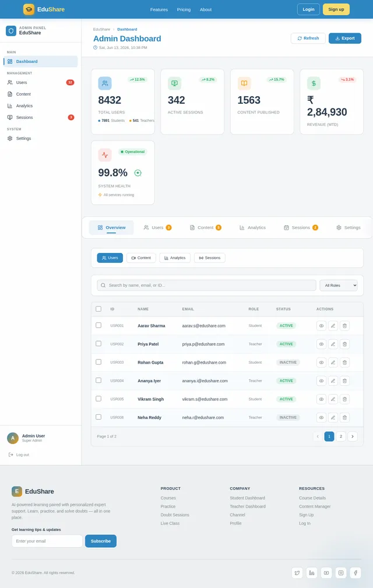The image size is (373, 588).
Task: Switch to the Settings tab
Action: pos(349,228)
